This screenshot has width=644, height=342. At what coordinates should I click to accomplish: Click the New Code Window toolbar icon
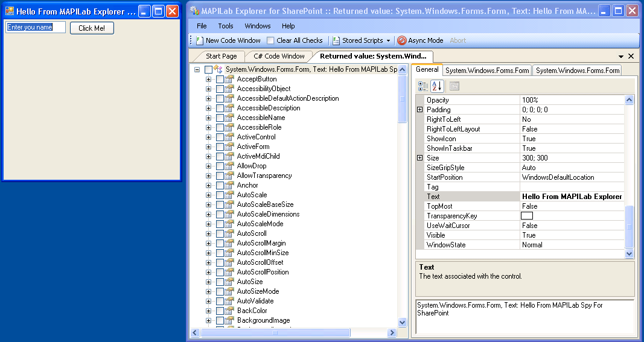(x=200, y=40)
